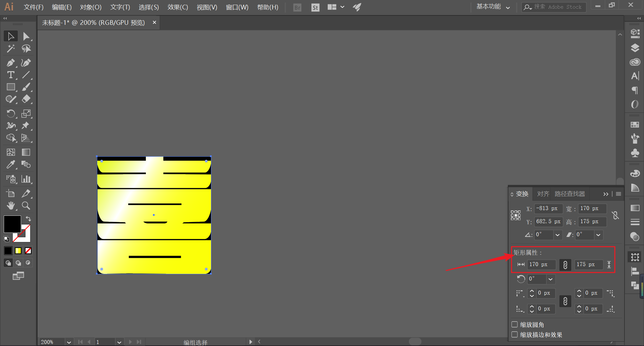Select the Magic Wand tool

(11, 49)
